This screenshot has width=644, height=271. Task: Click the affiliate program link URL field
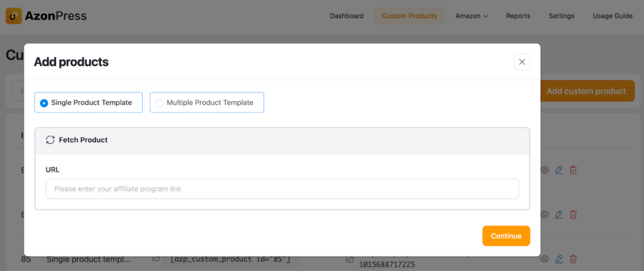[x=282, y=189]
